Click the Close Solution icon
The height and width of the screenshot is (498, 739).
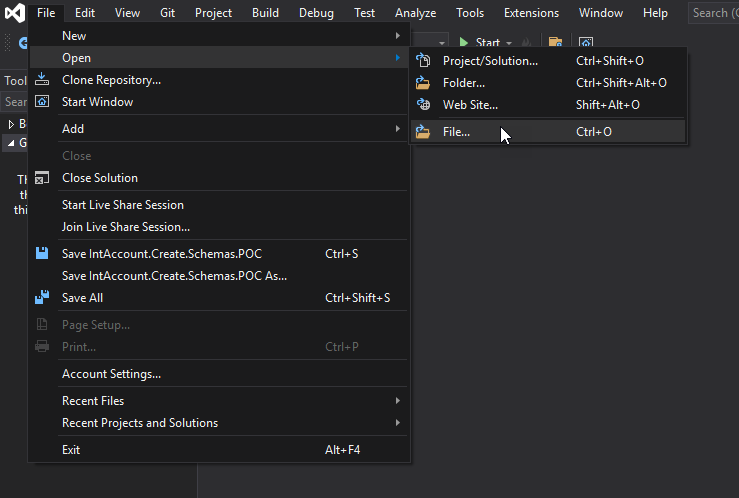(42, 178)
